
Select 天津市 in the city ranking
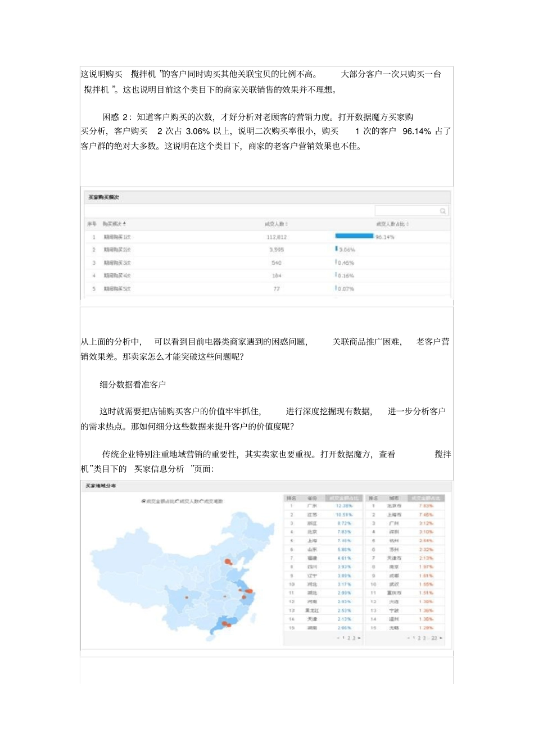pyautogui.click(x=394, y=558)
